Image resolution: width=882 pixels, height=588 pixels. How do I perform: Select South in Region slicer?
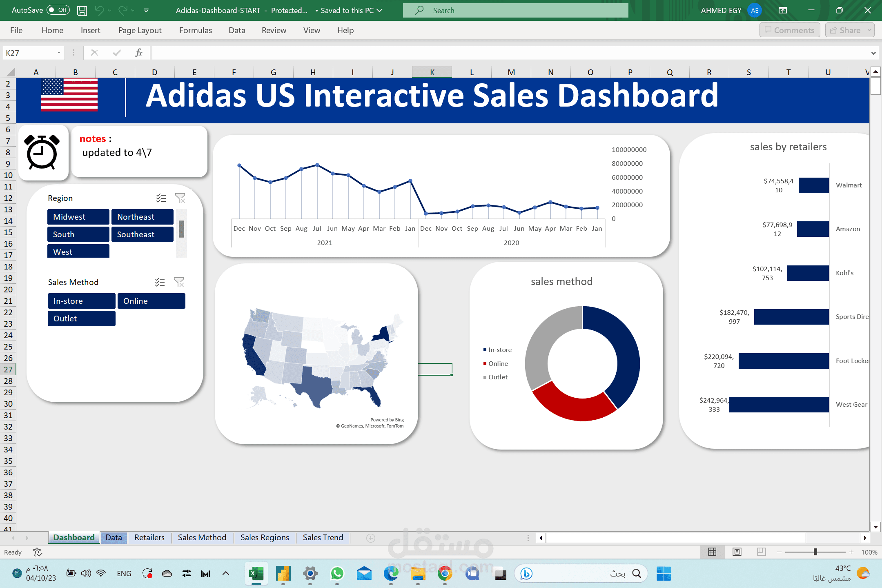[78, 234]
